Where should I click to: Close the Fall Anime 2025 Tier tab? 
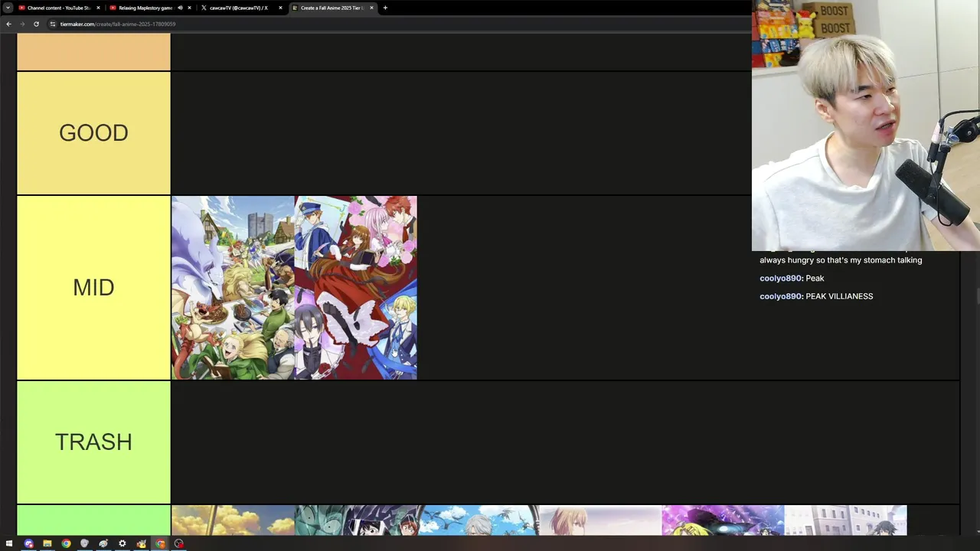click(371, 8)
